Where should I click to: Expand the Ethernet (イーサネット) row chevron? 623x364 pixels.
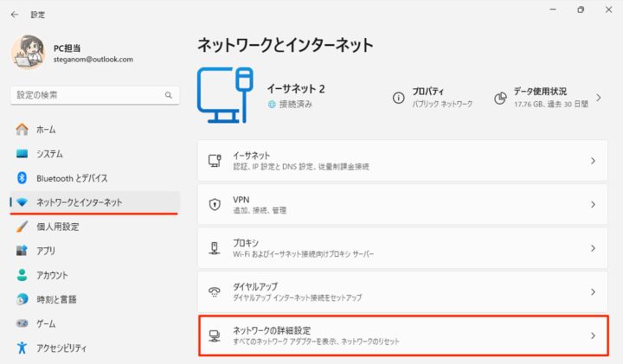click(593, 161)
